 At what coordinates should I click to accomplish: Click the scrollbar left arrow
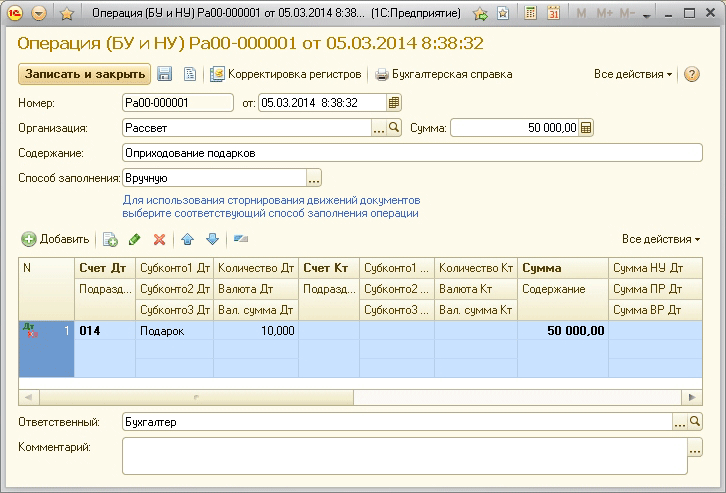point(29,397)
